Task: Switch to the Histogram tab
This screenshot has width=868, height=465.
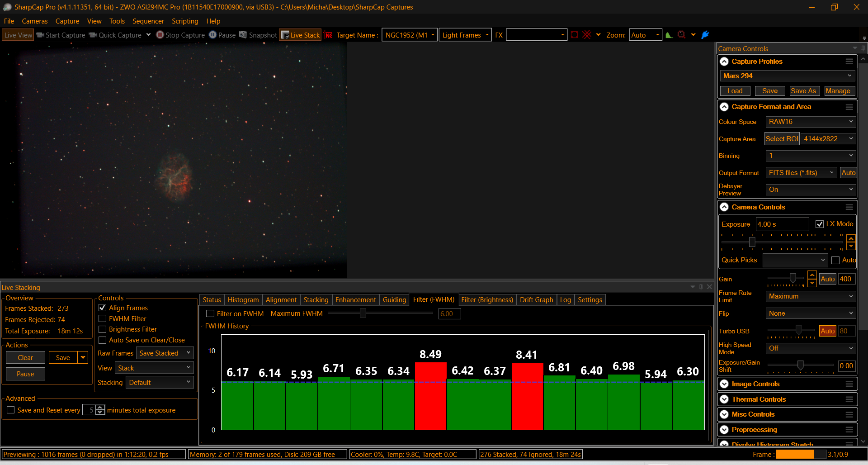Action: point(243,300)
